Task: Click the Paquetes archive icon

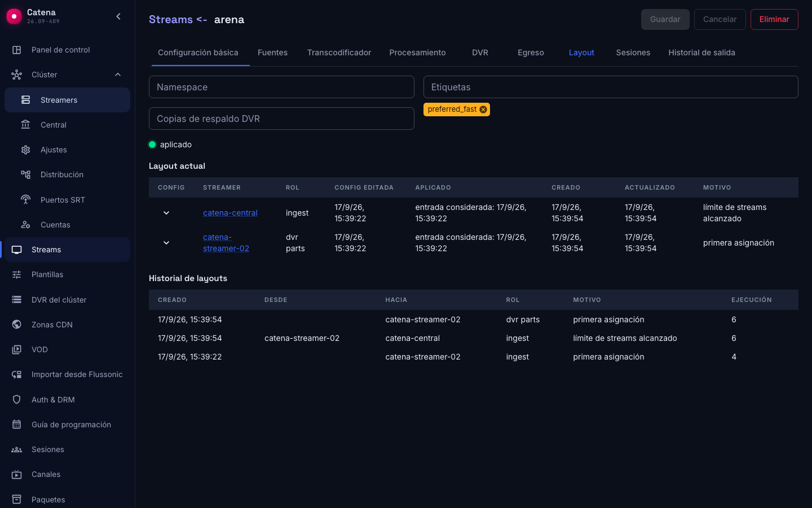Action: click(x=17, y=500)
